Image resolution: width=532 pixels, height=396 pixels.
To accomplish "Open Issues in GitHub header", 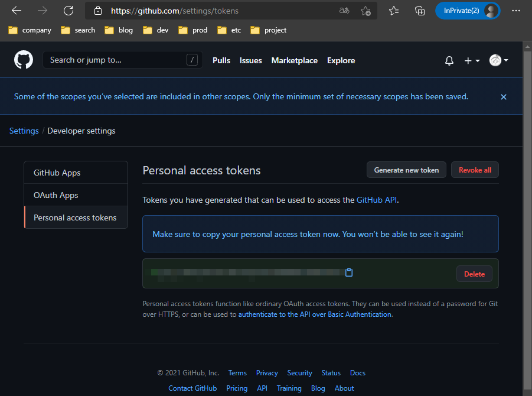I will tap(251, 60).
